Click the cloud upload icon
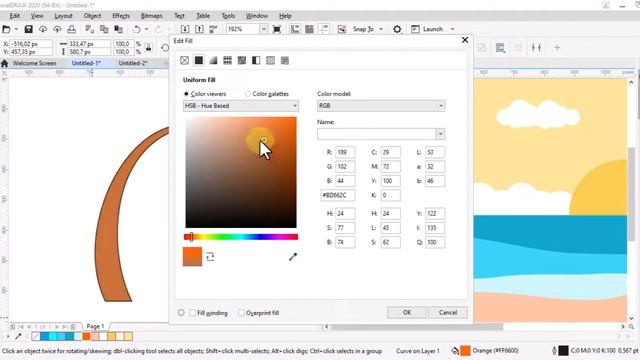The width and height of the screenshot is (640, 360). (x=57, y=29)
